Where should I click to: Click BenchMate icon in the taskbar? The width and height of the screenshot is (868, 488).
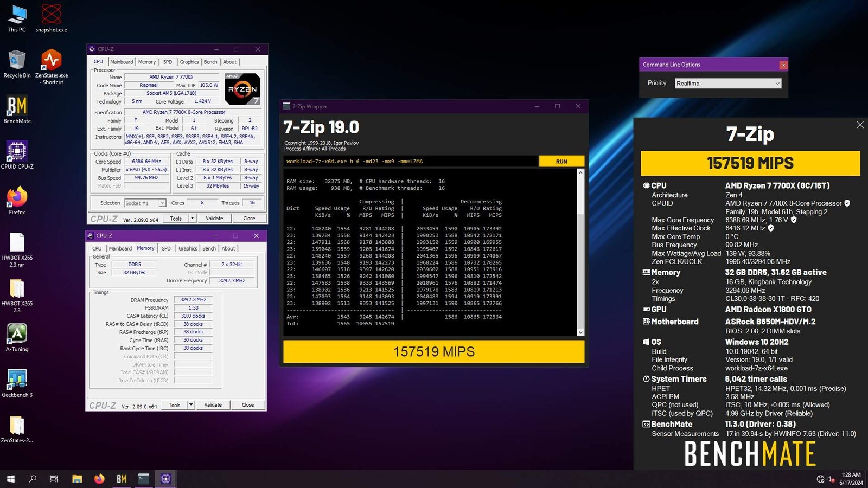pos(122,479)
